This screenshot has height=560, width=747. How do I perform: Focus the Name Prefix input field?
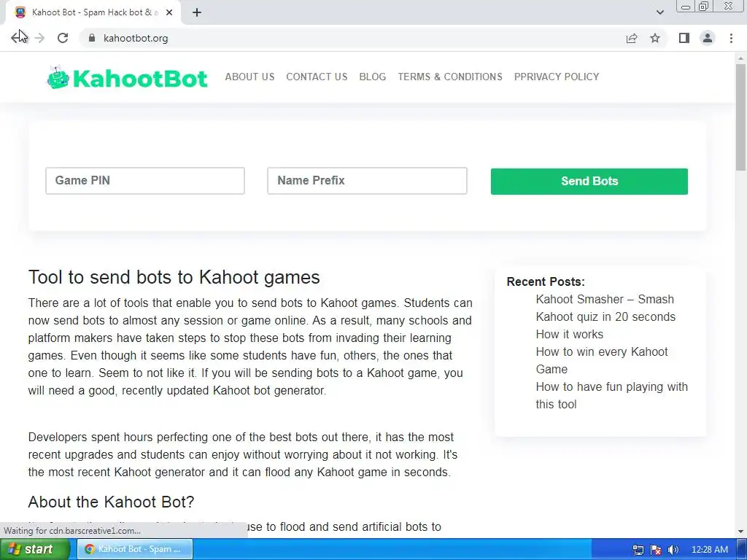pos(368,181)
